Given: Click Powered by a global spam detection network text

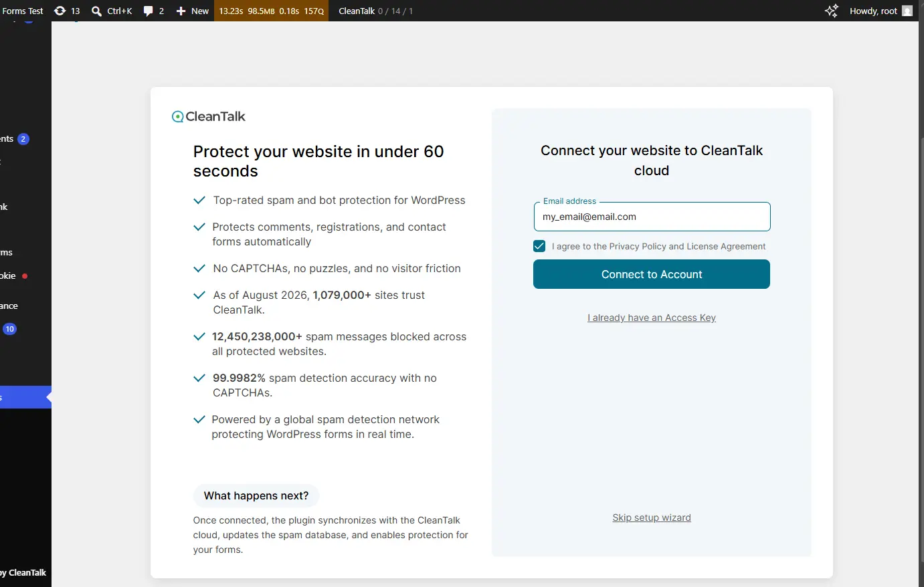Looking at the screenshot, I should tap(326, 427).
